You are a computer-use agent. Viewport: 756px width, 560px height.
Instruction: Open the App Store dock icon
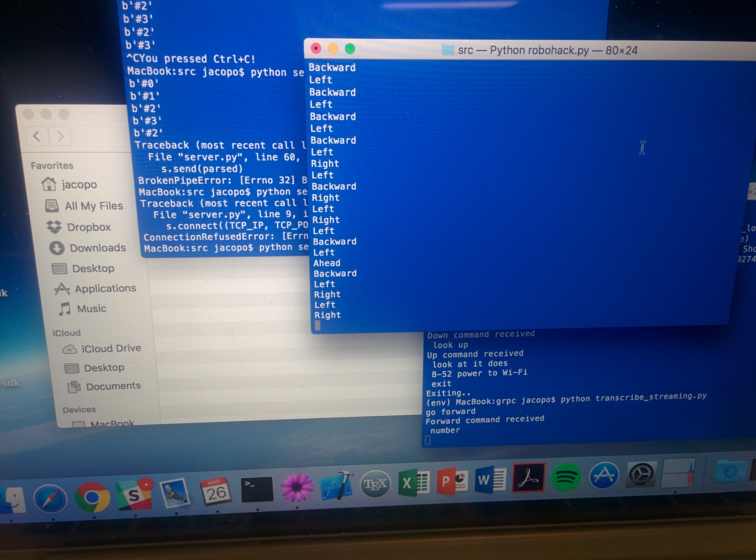[x=604, y=475]
